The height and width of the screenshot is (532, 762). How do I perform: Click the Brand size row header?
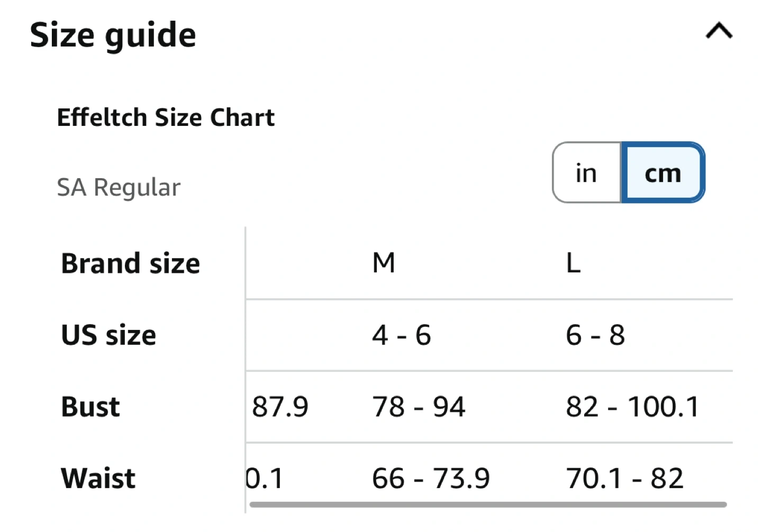tap(131, 263)
